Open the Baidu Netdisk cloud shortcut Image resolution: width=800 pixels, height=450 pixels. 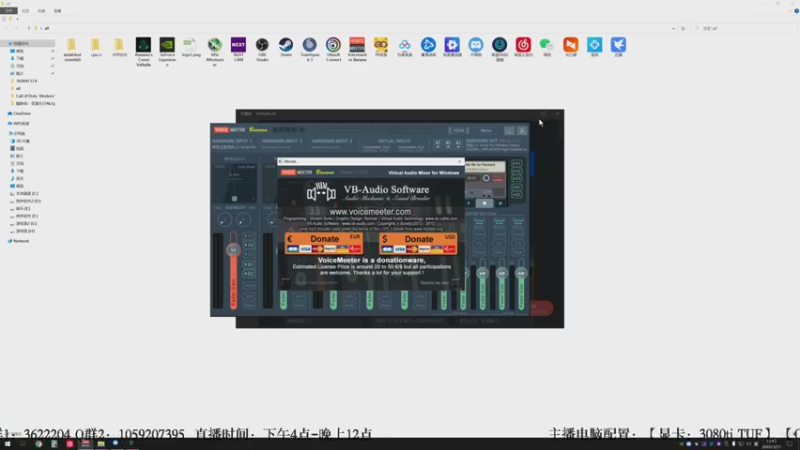(x=405, y=47)
